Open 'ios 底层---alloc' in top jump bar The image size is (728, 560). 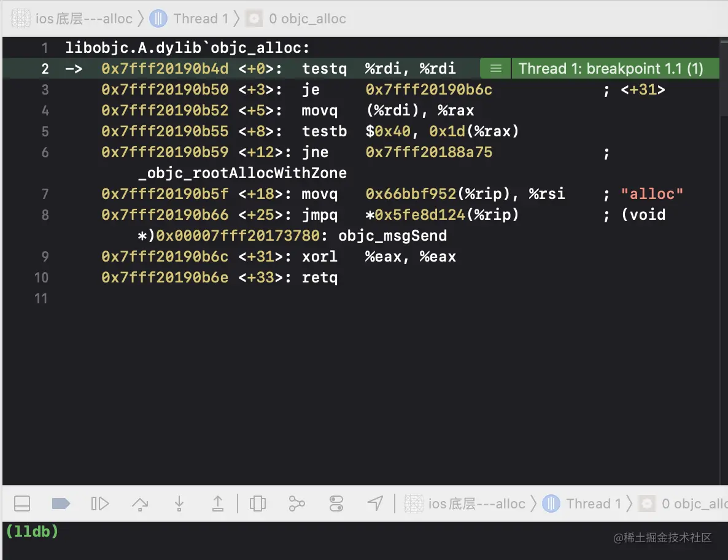[84, 18]
